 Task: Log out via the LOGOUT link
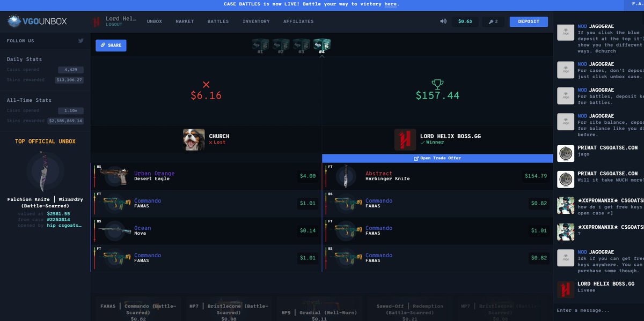(x=114, y=25)
